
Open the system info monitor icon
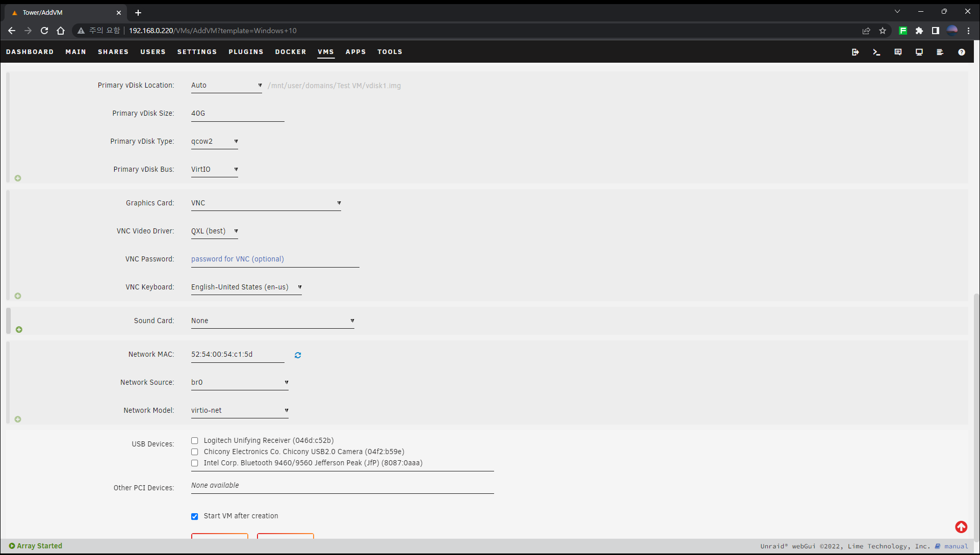coord(919,52)
